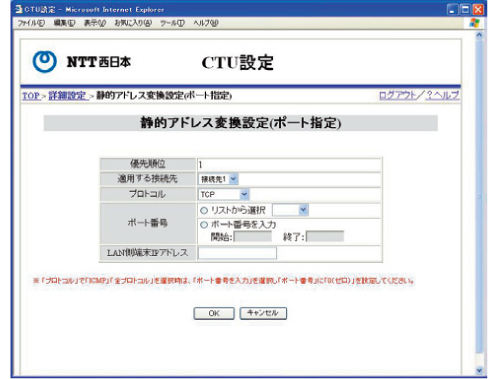The width and height of the screenshot is (500, 379).
Task: Click the NTT West logo icon
Action: tap(44, 62)
